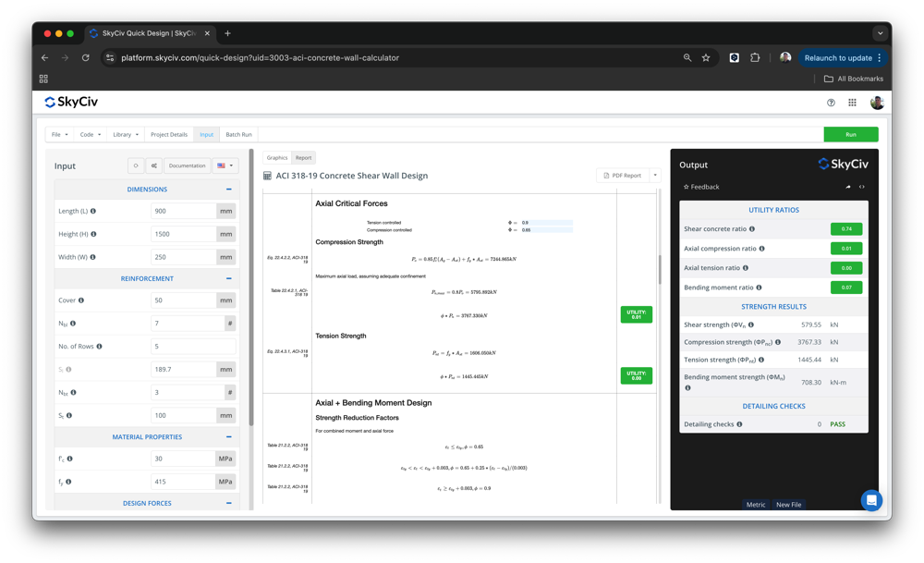Click info icon next to Length (L)
924x563 pixels.
[x=93, y=212]
